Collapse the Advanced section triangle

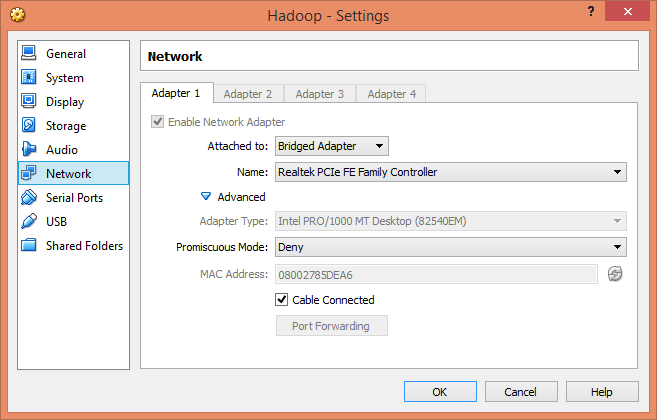(x=206, y=196)
